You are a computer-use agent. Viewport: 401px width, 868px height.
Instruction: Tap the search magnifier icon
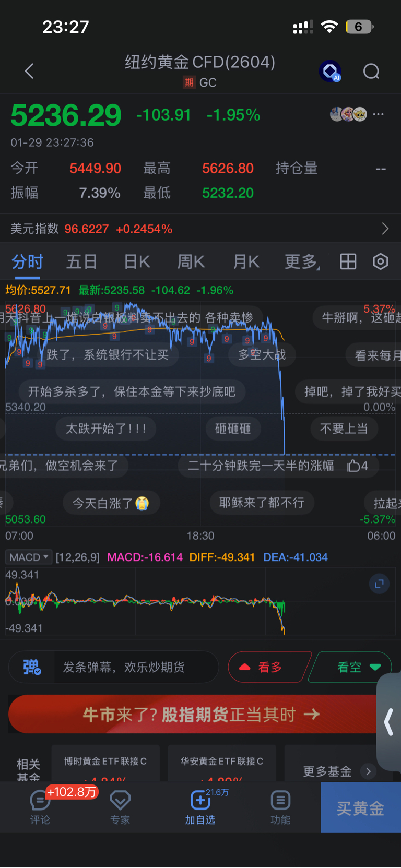pyautogui.click(x=371, y=71)
